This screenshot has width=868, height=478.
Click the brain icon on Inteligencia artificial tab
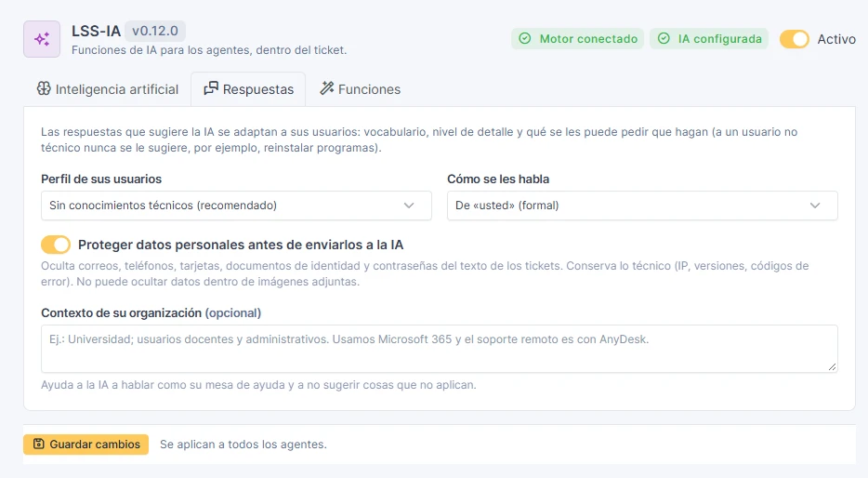(44, 88)
